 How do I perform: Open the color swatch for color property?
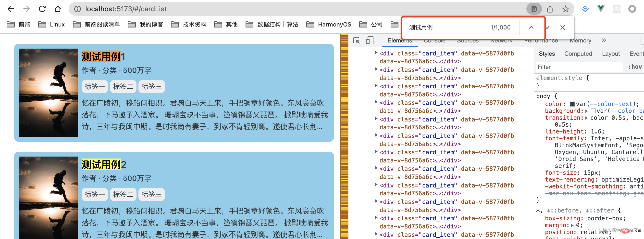point(572,104)
